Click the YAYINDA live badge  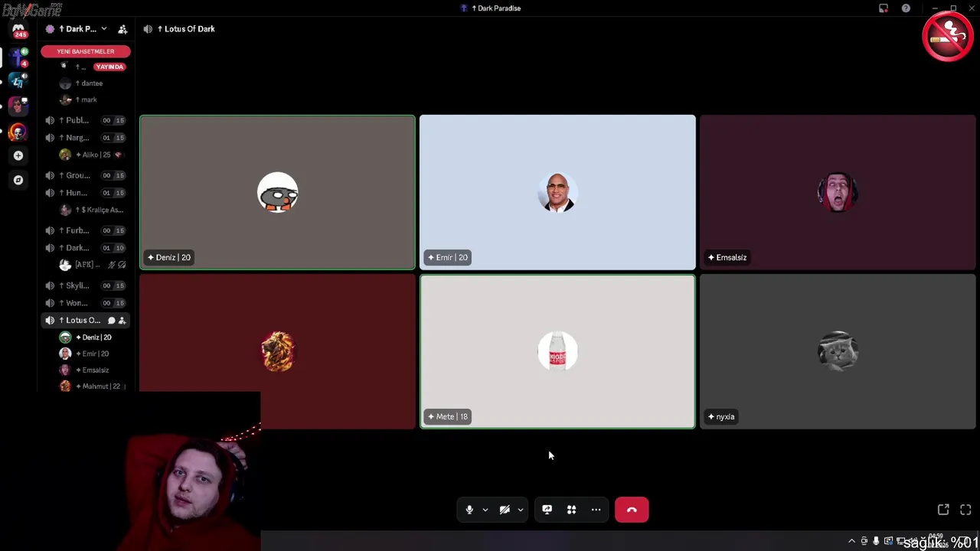pos(109,67)
